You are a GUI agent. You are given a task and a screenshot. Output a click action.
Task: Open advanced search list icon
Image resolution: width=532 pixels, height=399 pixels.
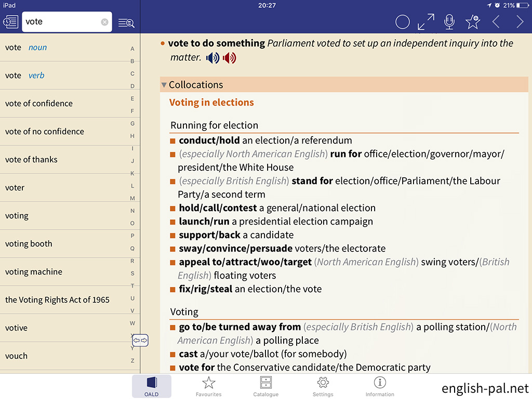[x=126, y=22]
